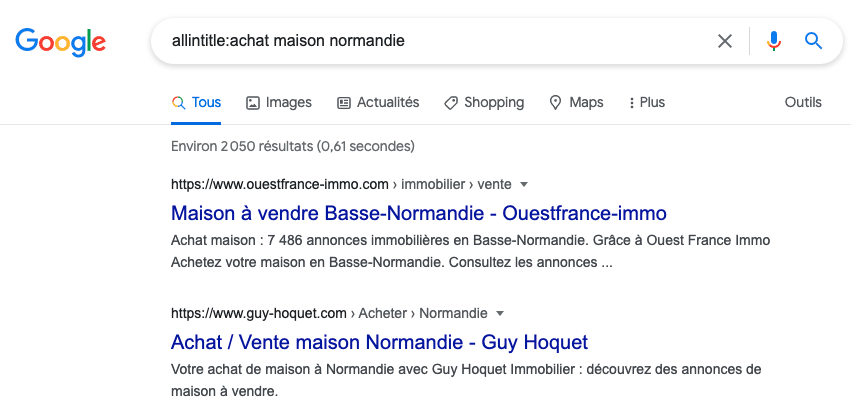Open Maison à vendre Basse-Normandie result
Image resolution: width=851 pixels, height=407 pixels.
(418, 213)
